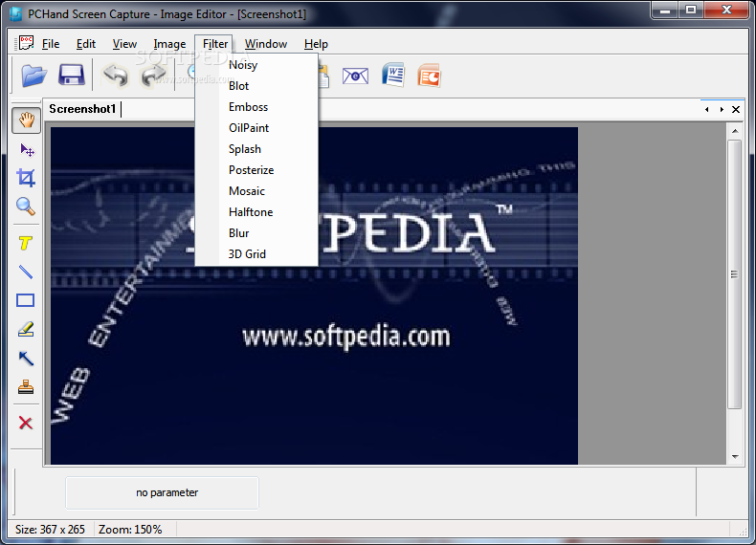Screen dimensions: 756x545
Task: Click the Export to PowerPoint icon
Action: tap(429, 76)
